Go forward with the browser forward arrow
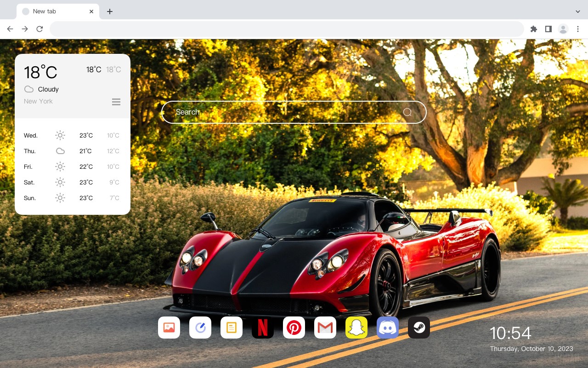 [x=25, y=29]
